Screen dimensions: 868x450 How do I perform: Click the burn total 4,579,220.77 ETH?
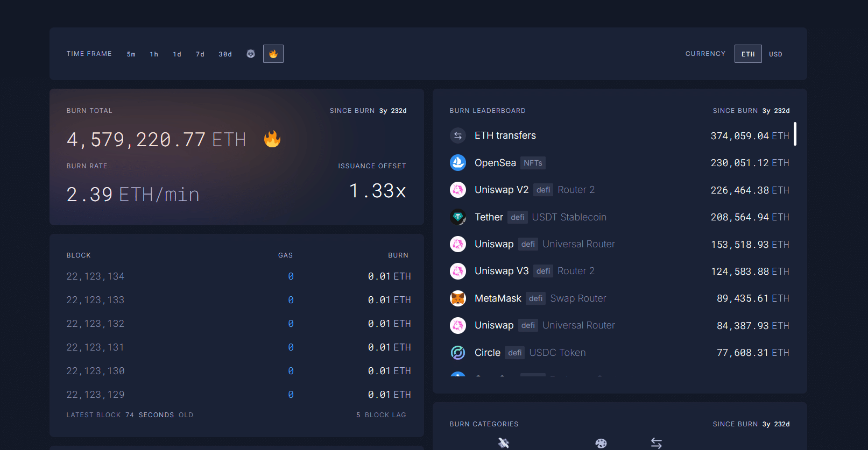click(156, 140)
